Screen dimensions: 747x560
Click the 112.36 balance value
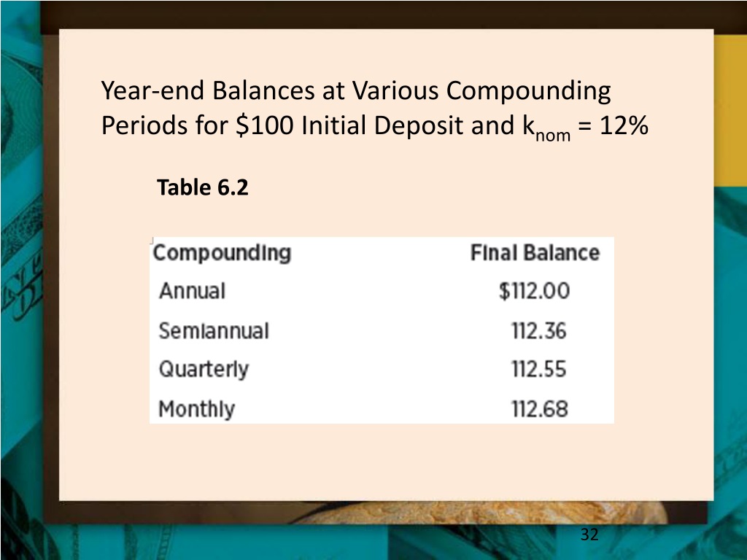point(539,331)
